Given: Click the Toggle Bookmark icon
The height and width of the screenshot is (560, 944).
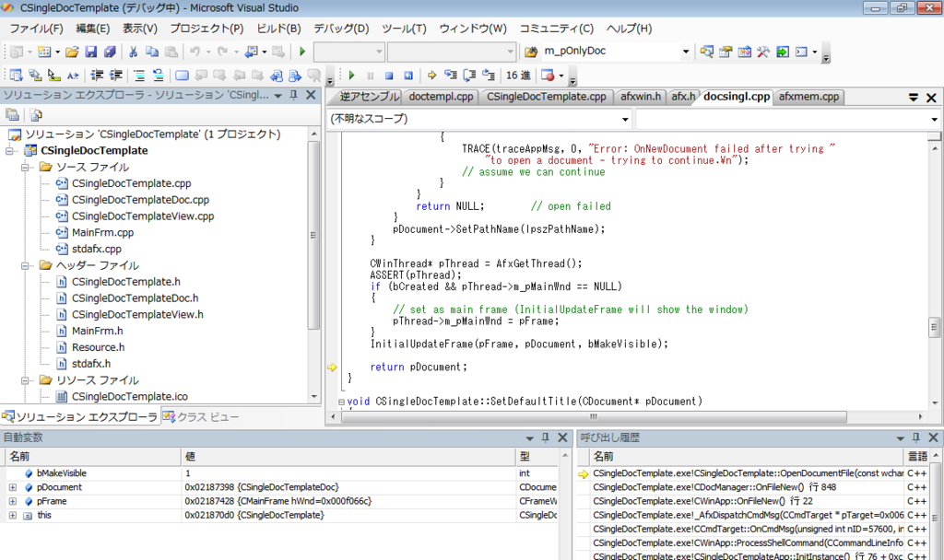Looking at the screenshot, I should click(182, 76).
